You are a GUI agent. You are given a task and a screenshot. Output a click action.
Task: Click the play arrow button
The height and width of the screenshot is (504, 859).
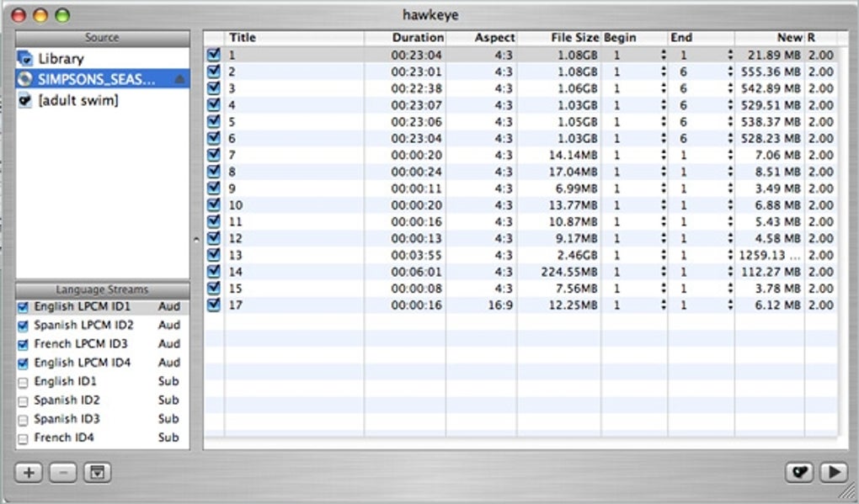pyautogui.click(x=834, y=472)
